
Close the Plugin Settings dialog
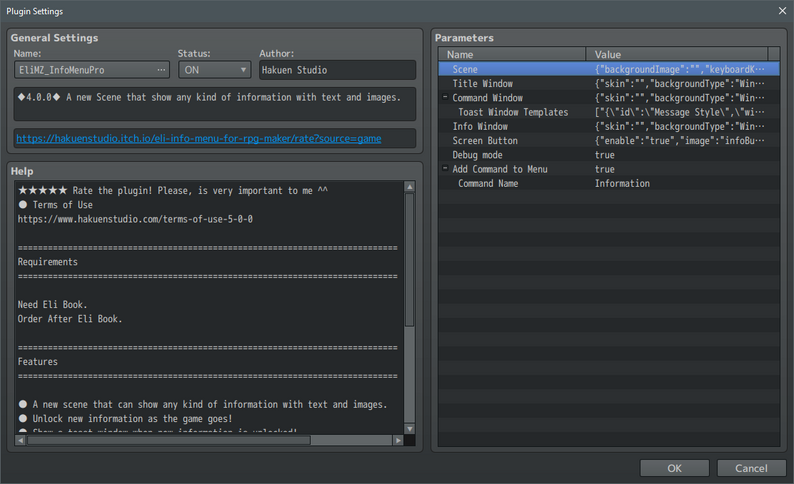point(782,11)
